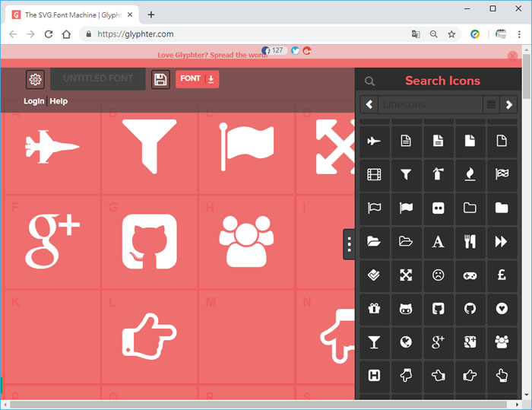
Task: Pick the checkered flag icon
Action: click(x=502, y=174)
